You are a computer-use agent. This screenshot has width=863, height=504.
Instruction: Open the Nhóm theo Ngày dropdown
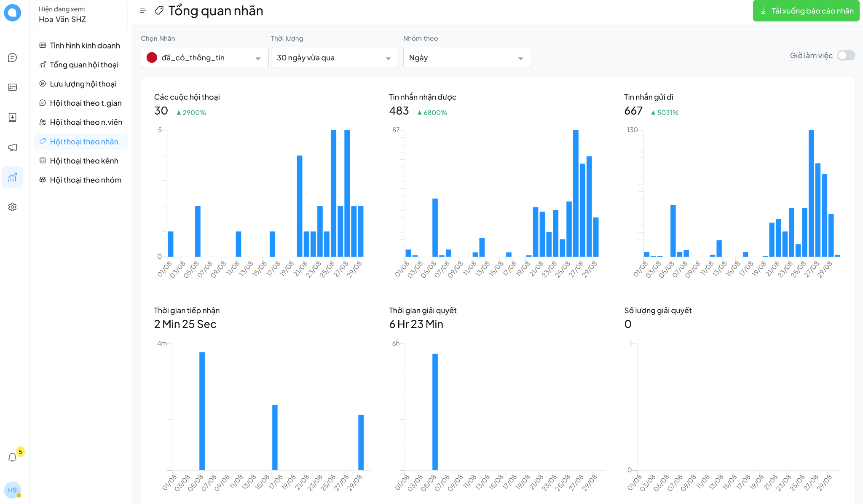(x=466, y=58)
